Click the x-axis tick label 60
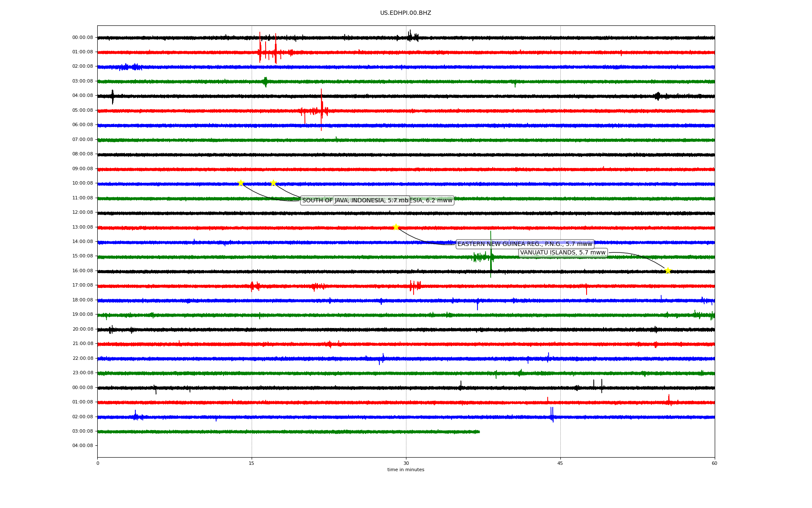The height and width of the screenshot is (508, 812). (714, 464)
